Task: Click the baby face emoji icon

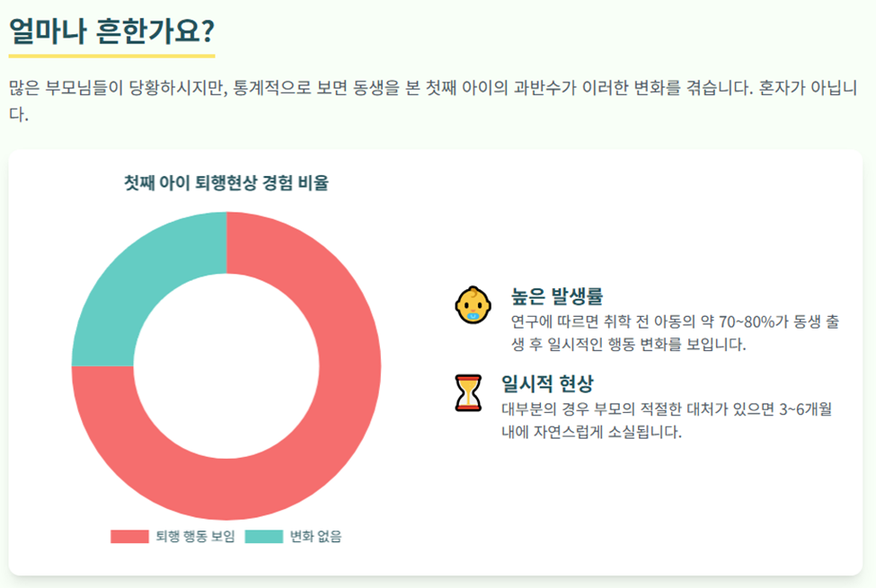Action: point(473,304)
